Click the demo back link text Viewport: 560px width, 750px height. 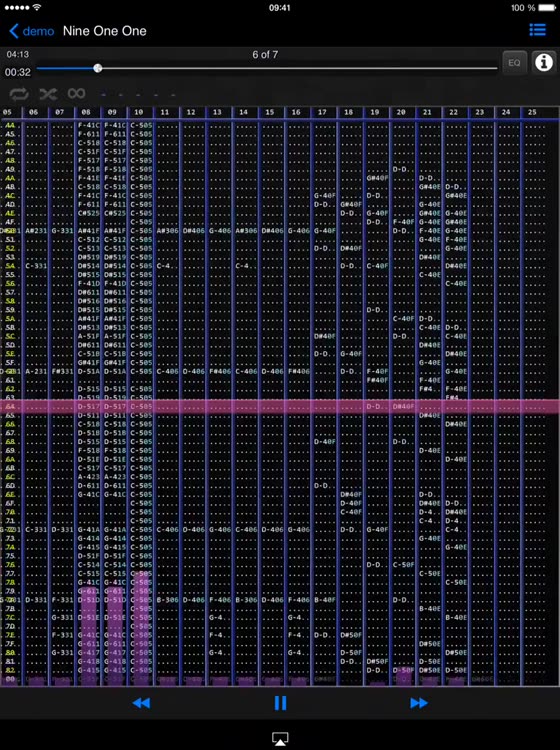(x=38, y=31)
